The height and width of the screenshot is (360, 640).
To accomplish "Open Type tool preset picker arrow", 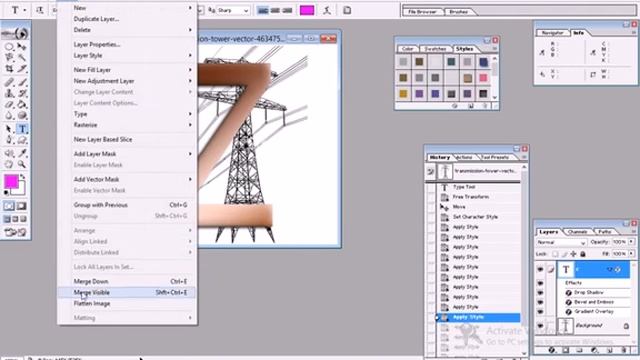I will [x=24, y=10].
